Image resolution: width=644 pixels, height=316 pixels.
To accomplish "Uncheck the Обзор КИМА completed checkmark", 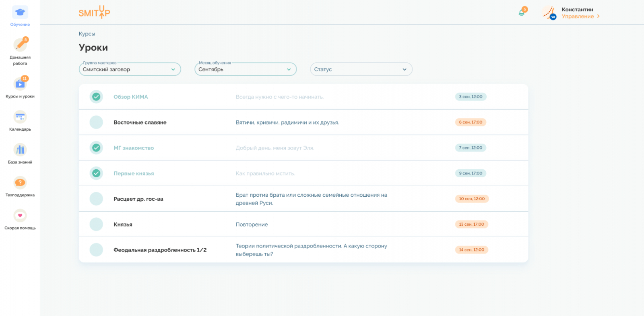I will click(96, 97).
